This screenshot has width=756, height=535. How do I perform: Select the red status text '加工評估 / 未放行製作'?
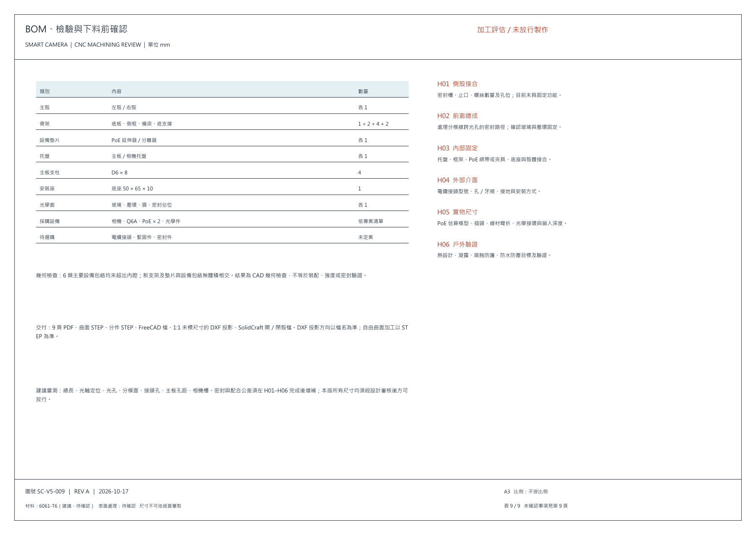point(512,29)
